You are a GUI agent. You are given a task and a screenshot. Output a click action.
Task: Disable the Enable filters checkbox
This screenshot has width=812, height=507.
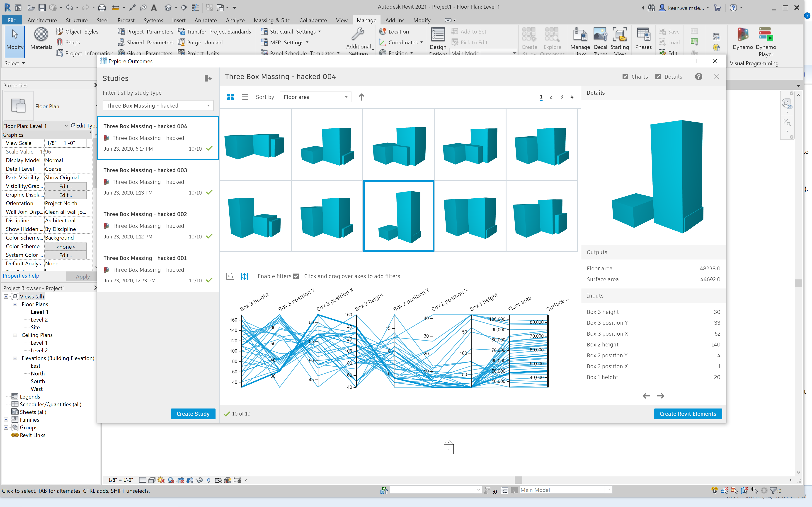pos(296,276)
